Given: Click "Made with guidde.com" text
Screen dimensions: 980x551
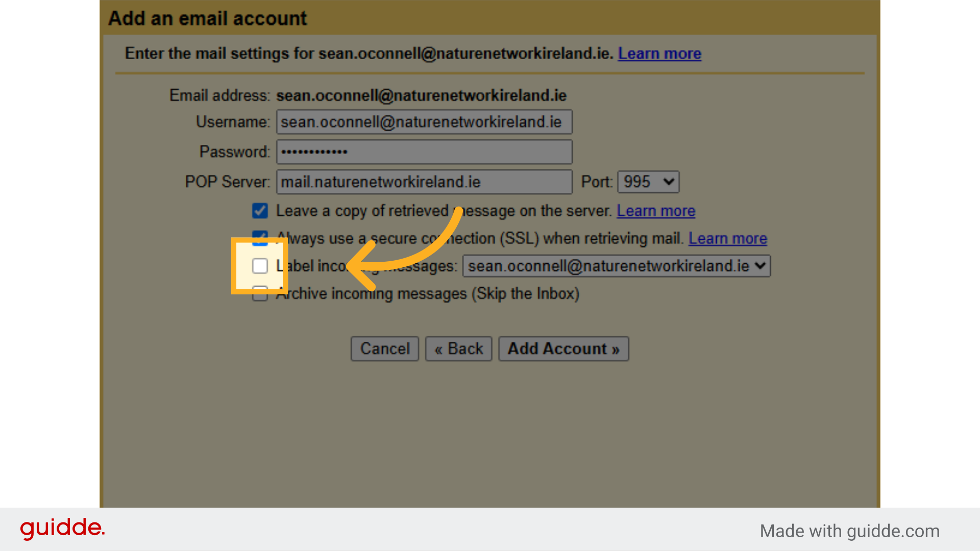Looking at the screenshot, I should (849, 531).
